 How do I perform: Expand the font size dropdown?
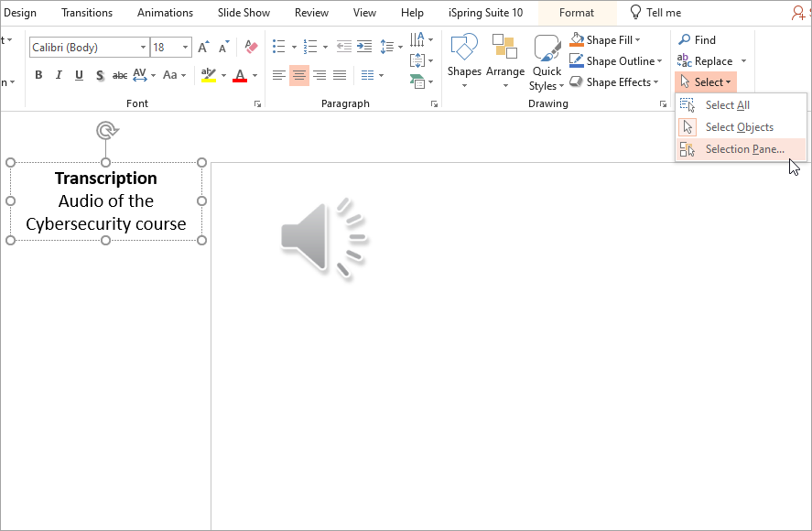(186, 48)
